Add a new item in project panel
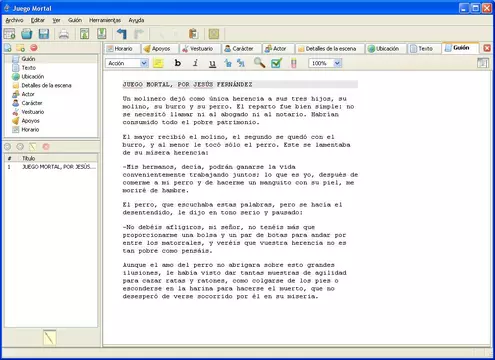 [8, 48]
